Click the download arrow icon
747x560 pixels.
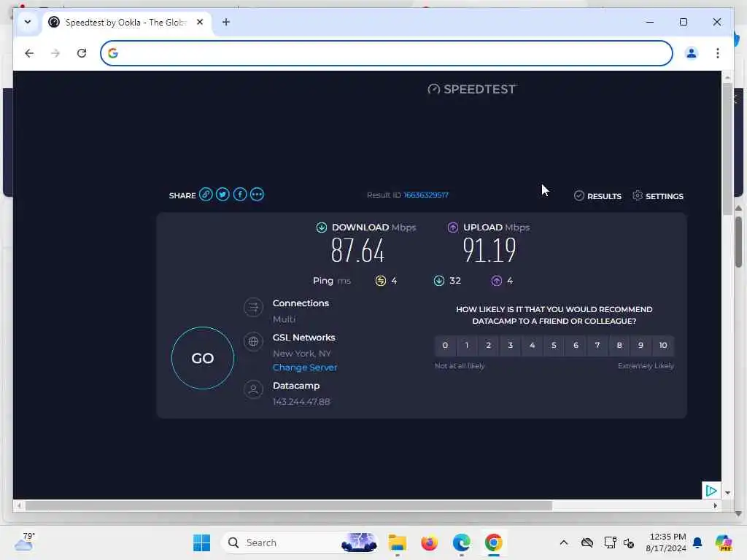322,227
